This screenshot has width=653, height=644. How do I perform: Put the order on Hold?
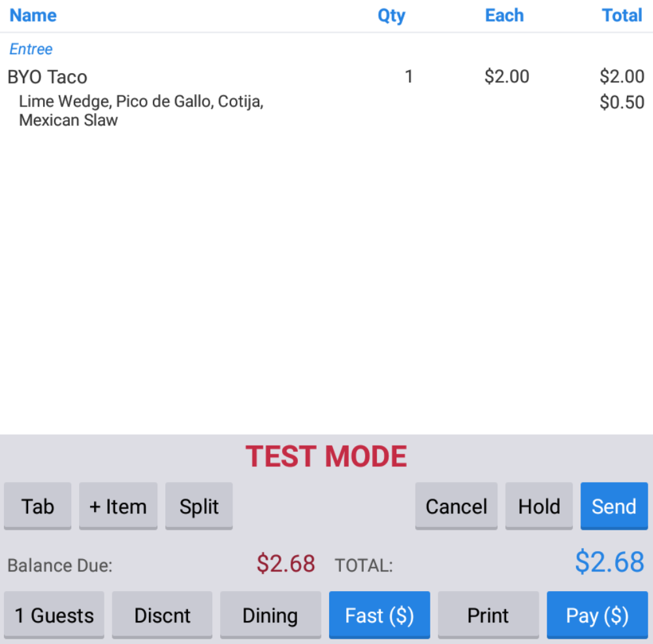(539, 506)
